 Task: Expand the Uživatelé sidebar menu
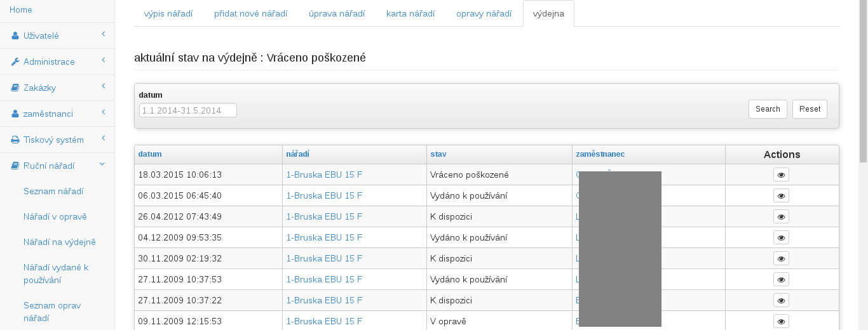(x=57, y=36)
